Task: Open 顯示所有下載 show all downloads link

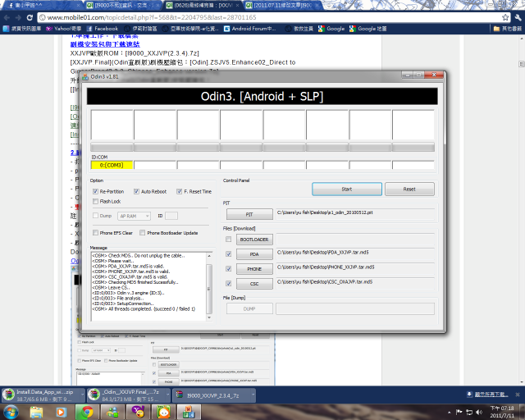Action: coord(491,395)
